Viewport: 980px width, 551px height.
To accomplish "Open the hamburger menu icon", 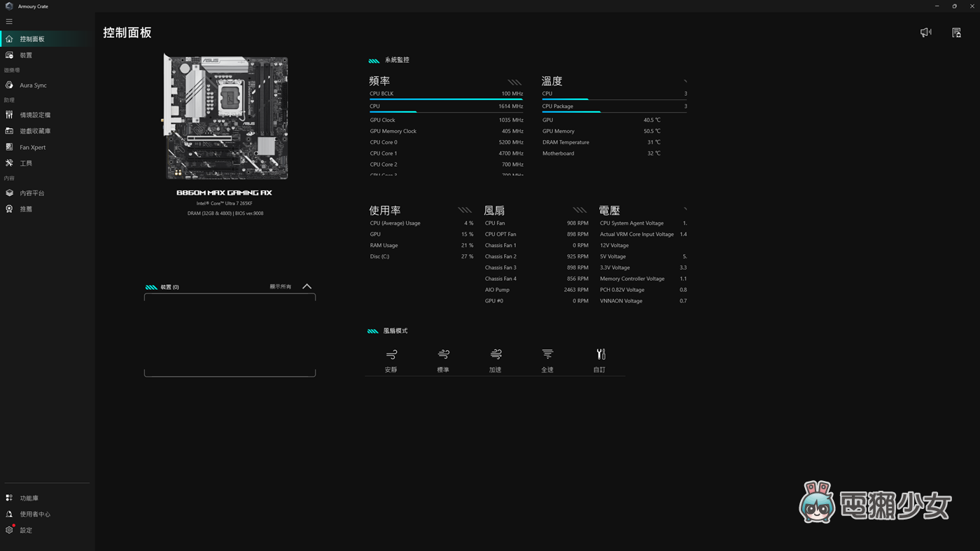I will 9,22.
